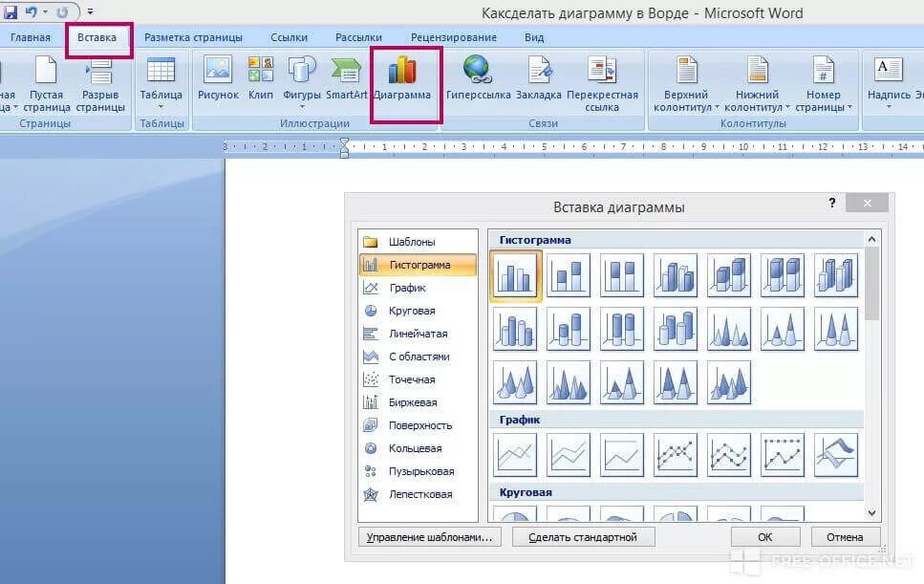The width and height of the screenshot is (924, 584).
Task: Click the Undo arrow icon
Action: click(x=32, y=11)
